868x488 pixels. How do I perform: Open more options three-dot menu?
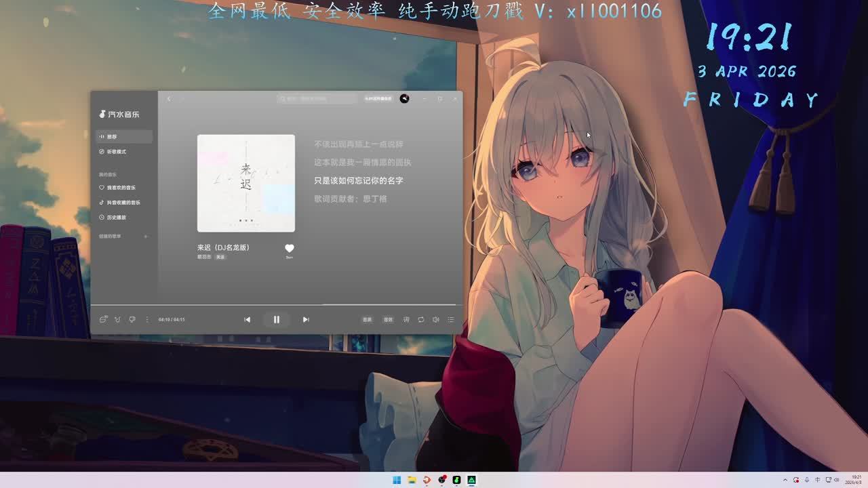point(146,319)
